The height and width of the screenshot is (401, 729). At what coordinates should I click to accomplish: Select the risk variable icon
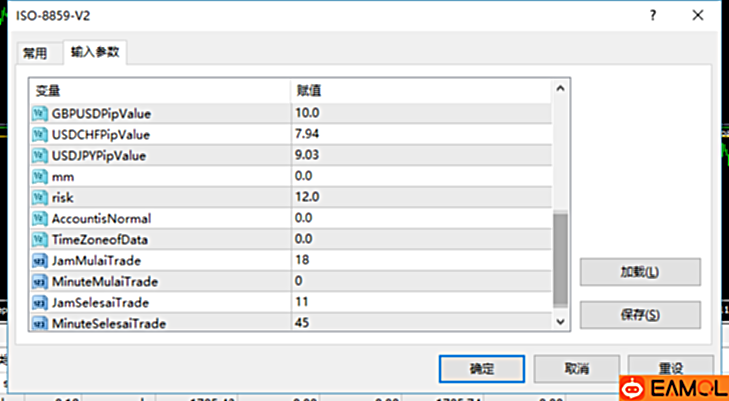[40, 197]
